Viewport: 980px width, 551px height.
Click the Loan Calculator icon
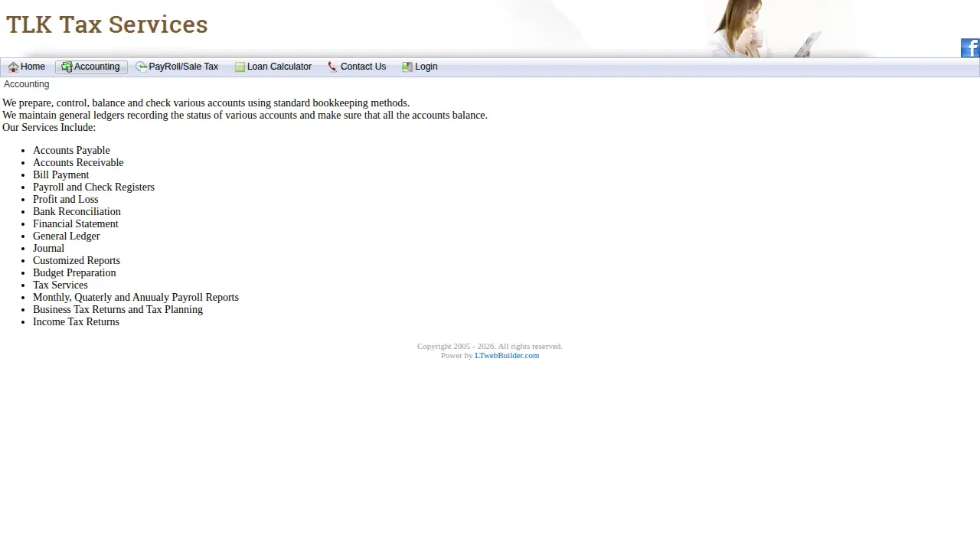tap(240, 67)
